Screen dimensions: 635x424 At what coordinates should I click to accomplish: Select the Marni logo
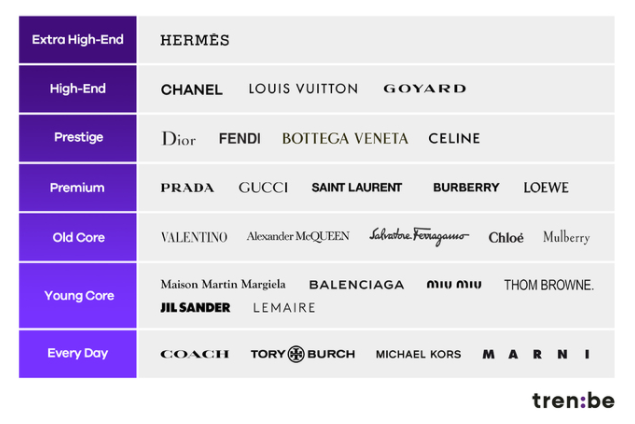click(x=536, y=354)
